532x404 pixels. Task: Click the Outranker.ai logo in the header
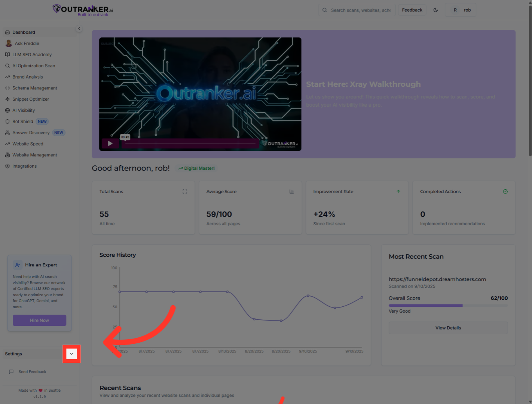[83, 10]
